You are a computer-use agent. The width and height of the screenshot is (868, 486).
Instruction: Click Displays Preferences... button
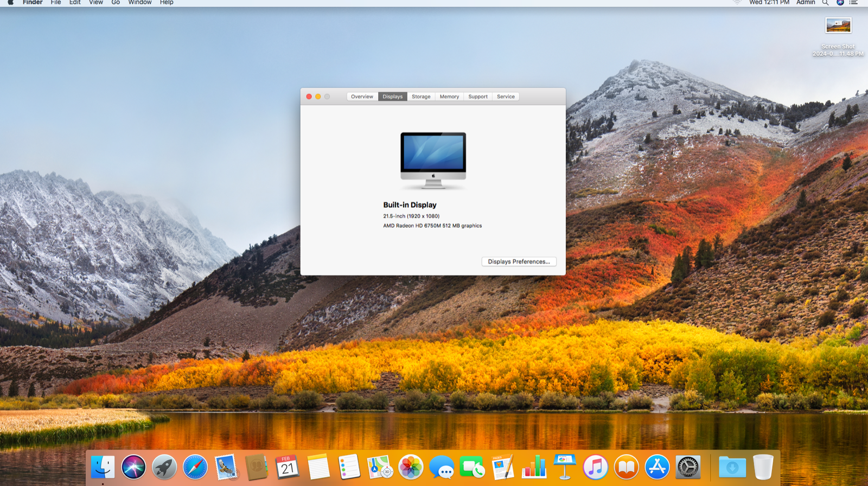(519, 261)
